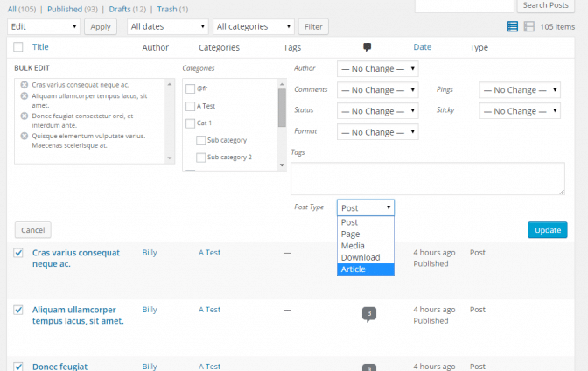Viewport: 588px width, 371px height.
Task: Choose 'Media' in Post Type list
Action: tap(366, 246)
